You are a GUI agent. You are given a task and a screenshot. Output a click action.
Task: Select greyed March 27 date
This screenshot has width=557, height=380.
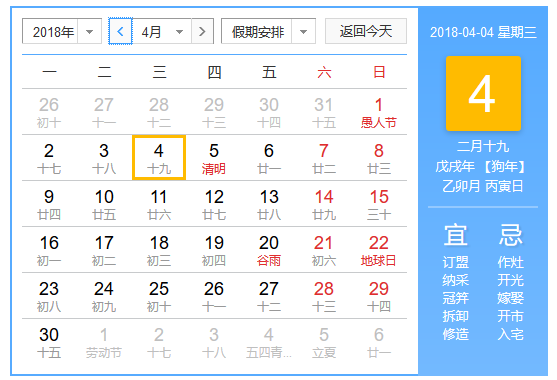click(x=104, y=112)
